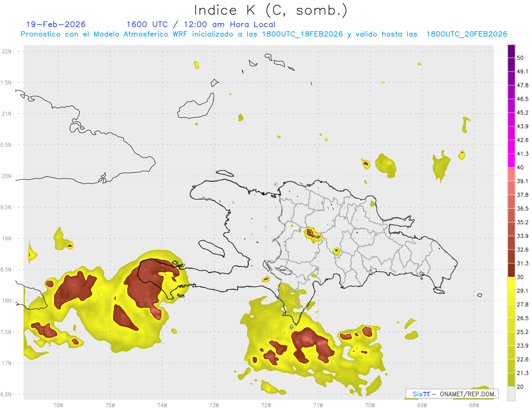The height and width of the screenshot is (411, 532).
Task: Click the "72W" longitude axis label
Action: click(x=266, y=405)
